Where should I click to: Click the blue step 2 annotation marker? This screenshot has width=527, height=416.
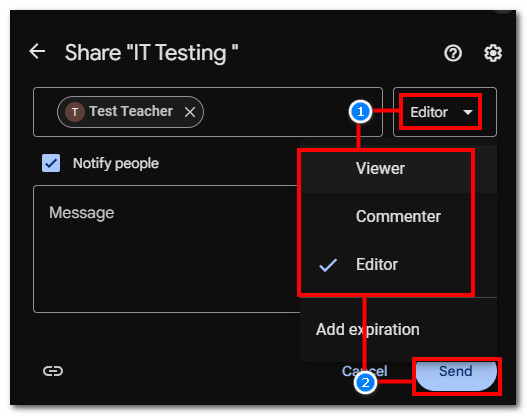point(365,383)
